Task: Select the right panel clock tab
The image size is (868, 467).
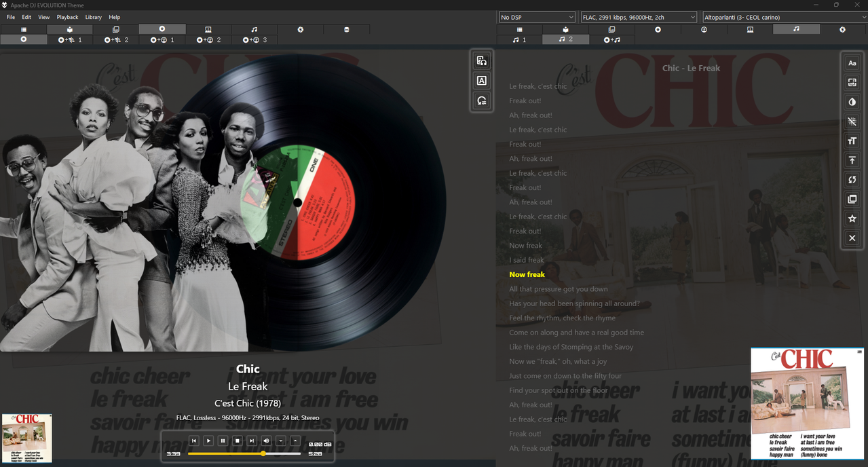Action: click(x=704, y=30)
